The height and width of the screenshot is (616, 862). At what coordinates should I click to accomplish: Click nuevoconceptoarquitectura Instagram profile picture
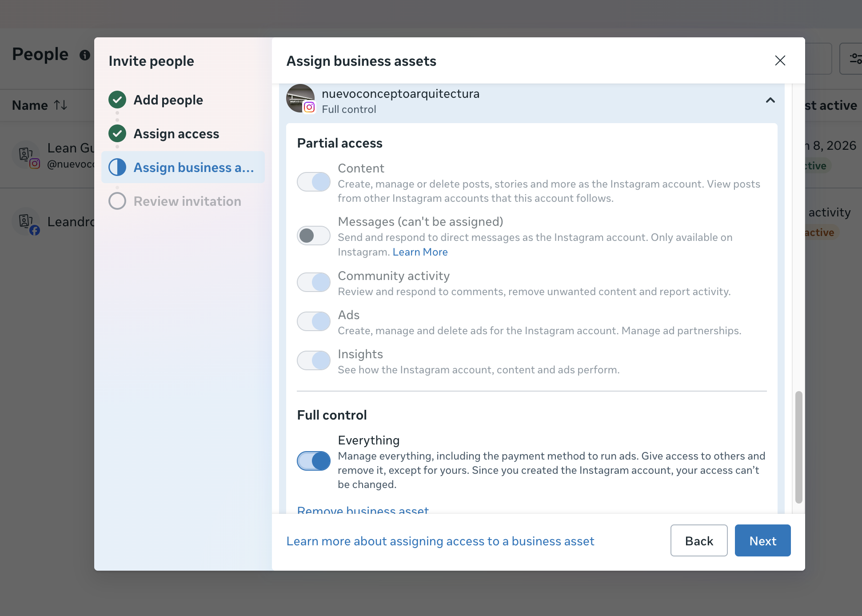point(300,98)
